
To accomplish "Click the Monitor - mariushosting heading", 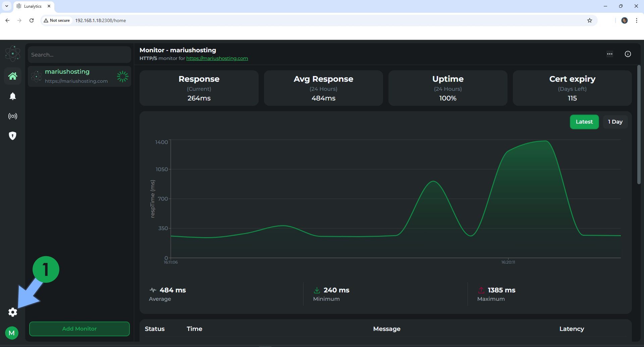I will [x=178, y=50].
